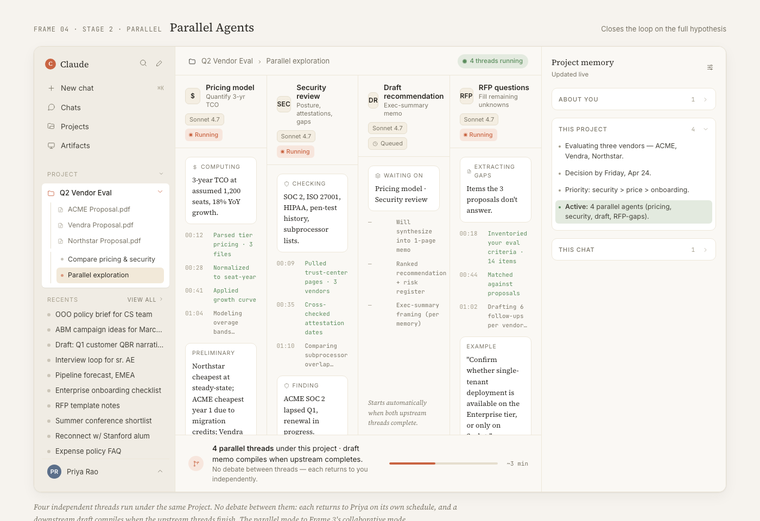This screenshot has height=521, width=760.
Task: Click the compose pencil icon beside Claude
Action: point(159,64)
